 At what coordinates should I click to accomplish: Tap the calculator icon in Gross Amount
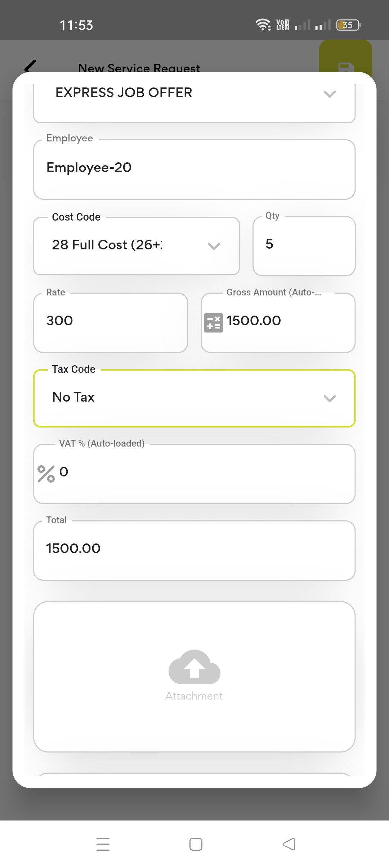pyautogui.click(x=213, y=322)
